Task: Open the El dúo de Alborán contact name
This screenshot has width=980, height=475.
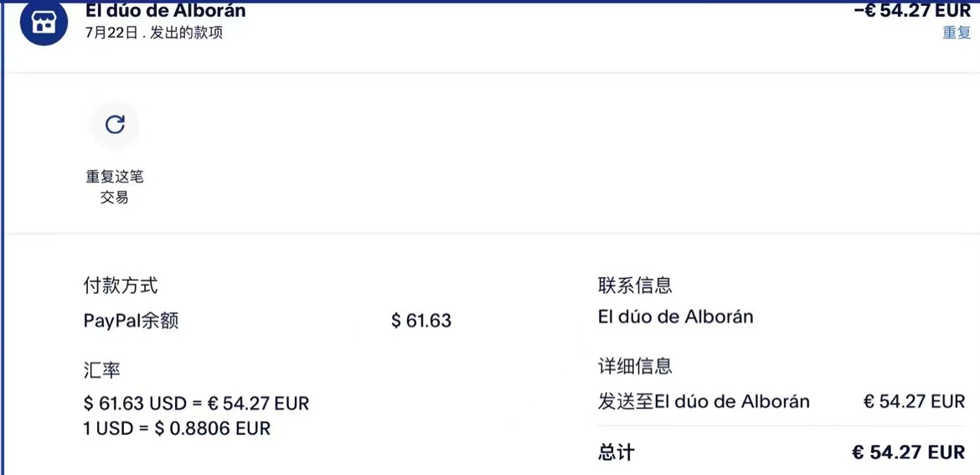Action: 675,318
